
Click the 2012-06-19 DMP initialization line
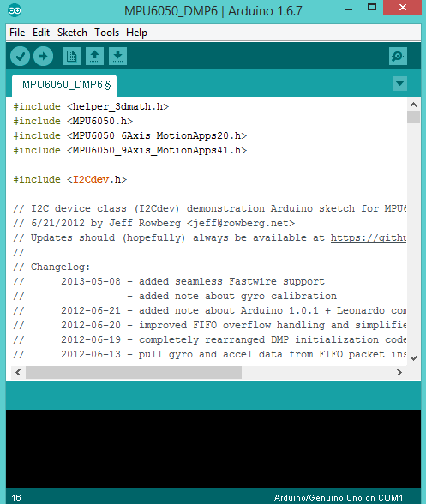[210, 339]
